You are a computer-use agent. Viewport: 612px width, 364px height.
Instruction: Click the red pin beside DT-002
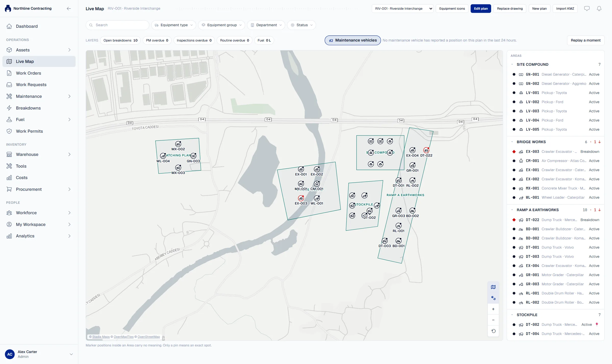click(x=597, y=325)
